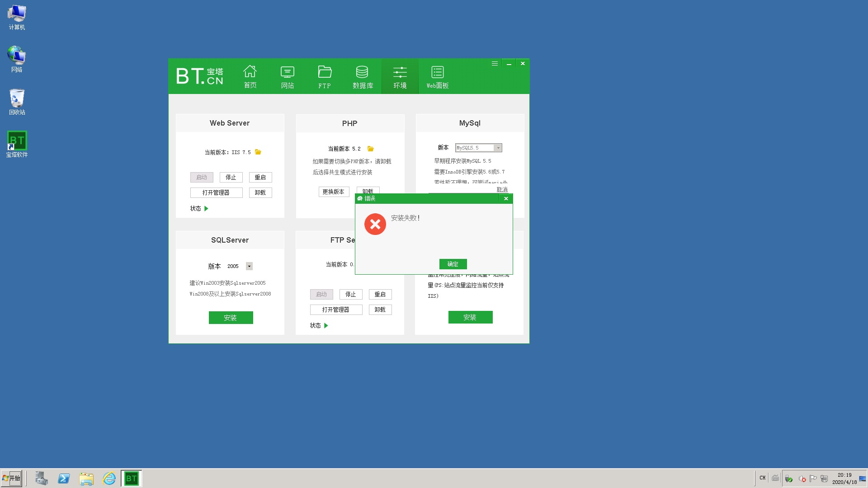Stop the FTP Server with 停止
The image size is (868, 488).
(351, 294)
